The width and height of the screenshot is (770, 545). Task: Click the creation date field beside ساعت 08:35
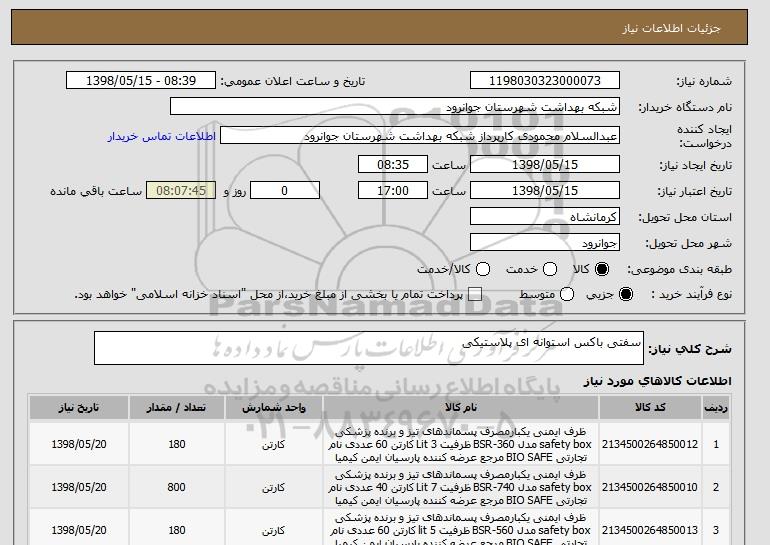point(545,164)
